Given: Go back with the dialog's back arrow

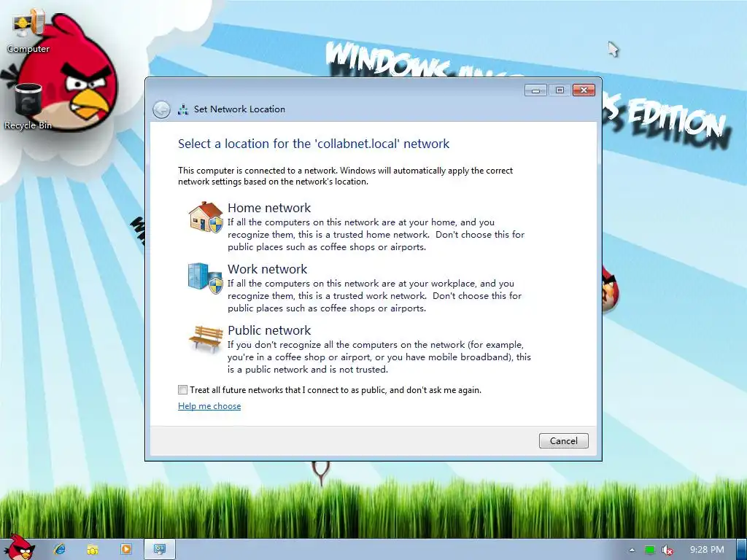Looking at the screenshot, I should (x=161, y=109).
